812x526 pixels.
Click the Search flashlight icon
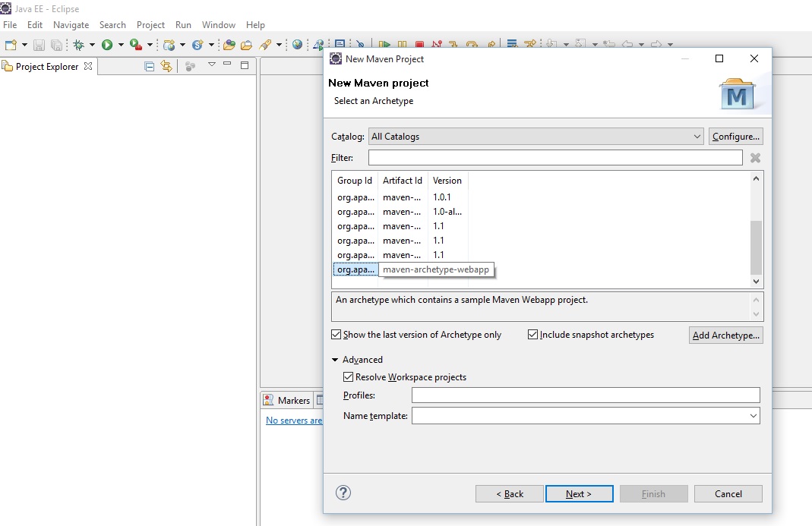pos(265,45)
